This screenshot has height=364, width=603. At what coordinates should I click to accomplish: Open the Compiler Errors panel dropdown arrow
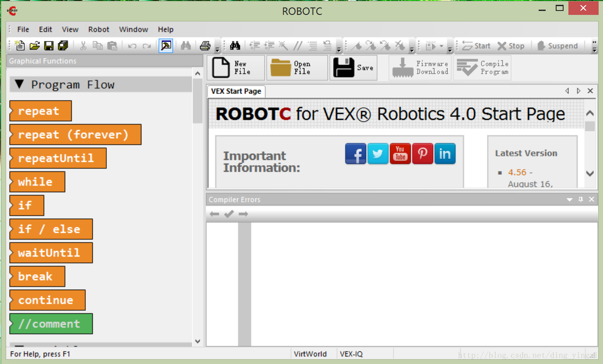(x=570, y=200)
